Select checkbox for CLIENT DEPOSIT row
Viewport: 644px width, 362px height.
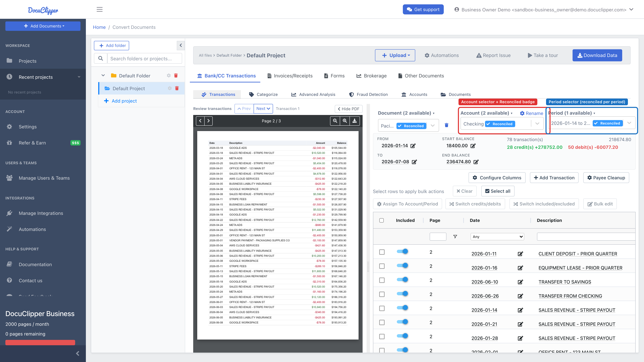click(382, 252)
